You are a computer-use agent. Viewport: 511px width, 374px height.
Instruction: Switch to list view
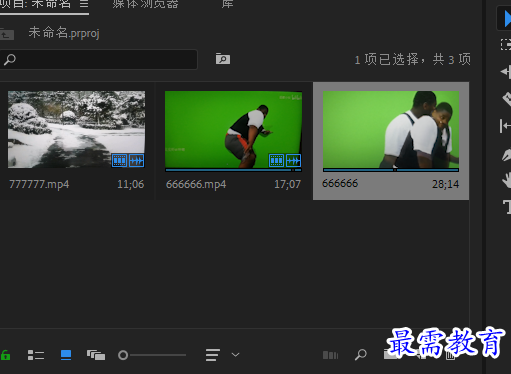[x=36, y=355]
